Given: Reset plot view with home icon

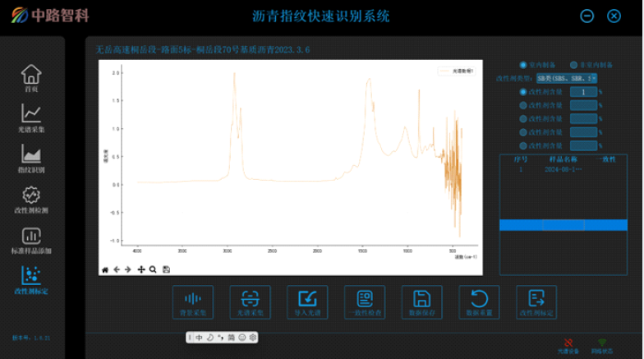Looking at the screenshot, I should (104, 269).
